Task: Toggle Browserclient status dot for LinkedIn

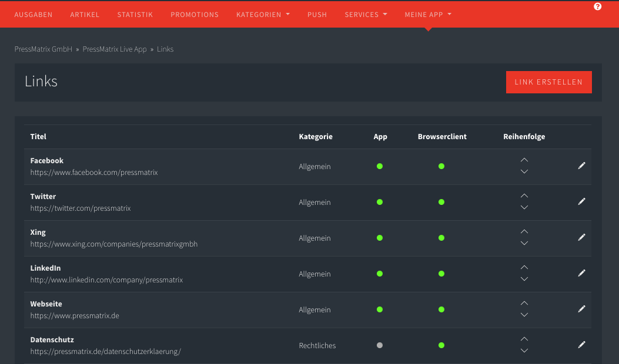Action: pos(441,274)
